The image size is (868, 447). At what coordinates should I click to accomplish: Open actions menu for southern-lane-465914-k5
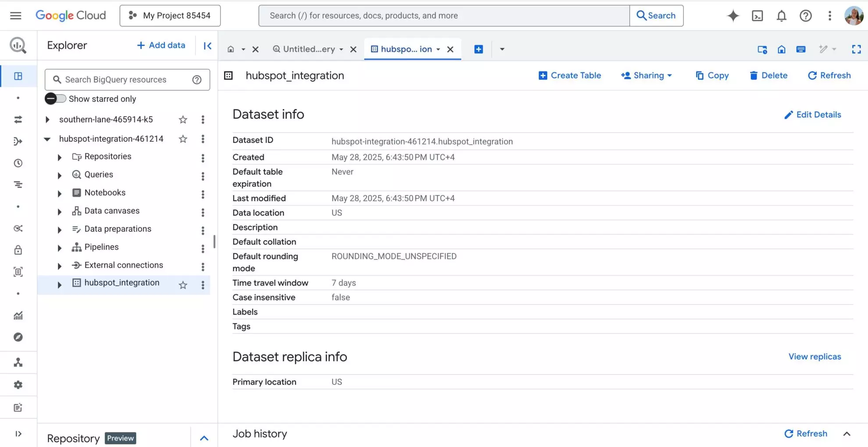click(x=203, y=120)
